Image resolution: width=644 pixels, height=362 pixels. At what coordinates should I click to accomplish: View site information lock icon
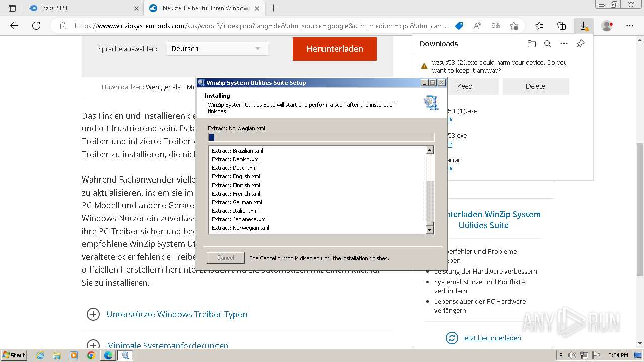(63, 26)
